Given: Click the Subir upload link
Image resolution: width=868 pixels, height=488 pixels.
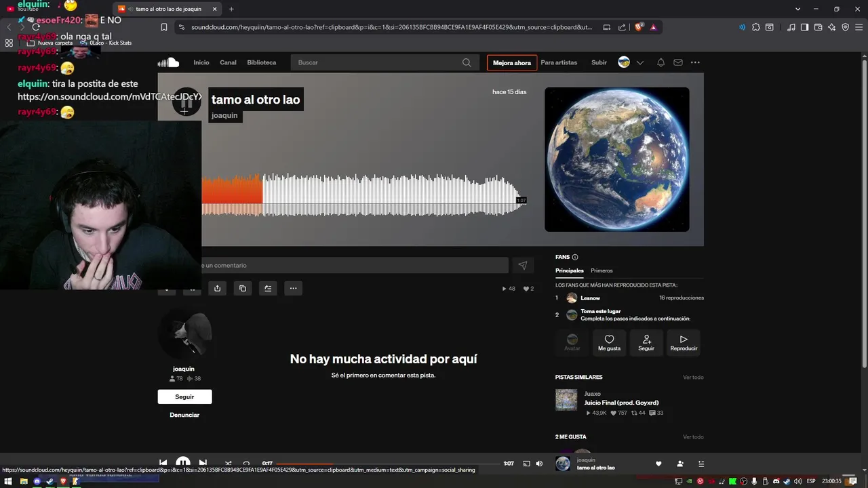Looking at the screenshot, I should (x=599, y=62).
